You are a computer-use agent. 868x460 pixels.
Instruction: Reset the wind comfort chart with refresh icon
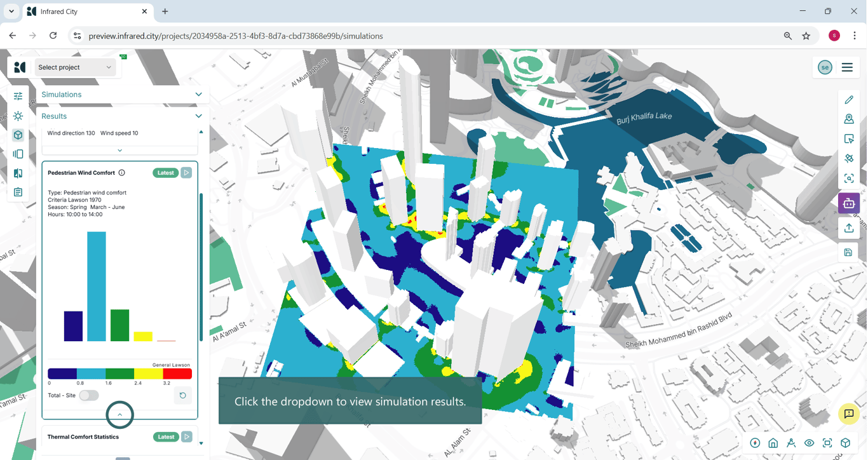183,395
